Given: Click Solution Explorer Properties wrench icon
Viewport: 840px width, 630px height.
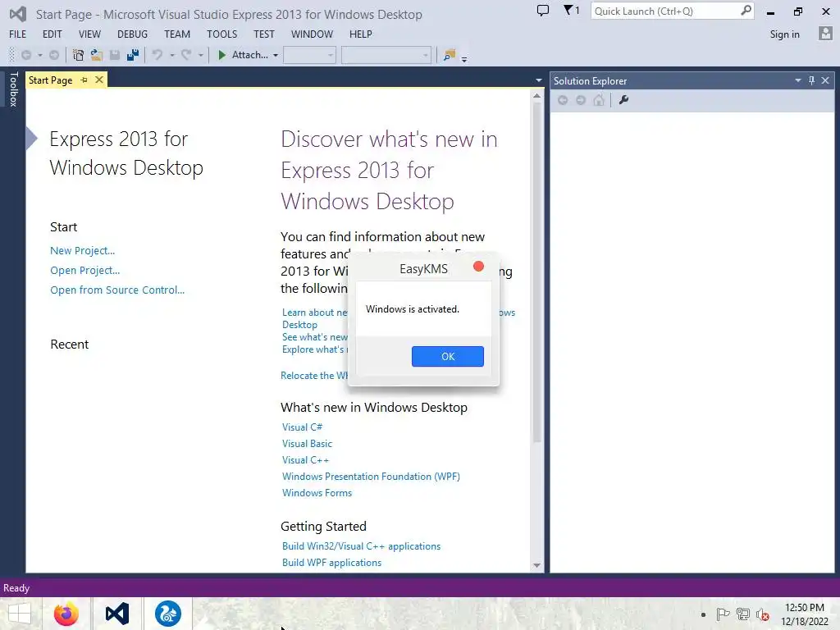Looking at the screenshot, I should tap(623, 100).
